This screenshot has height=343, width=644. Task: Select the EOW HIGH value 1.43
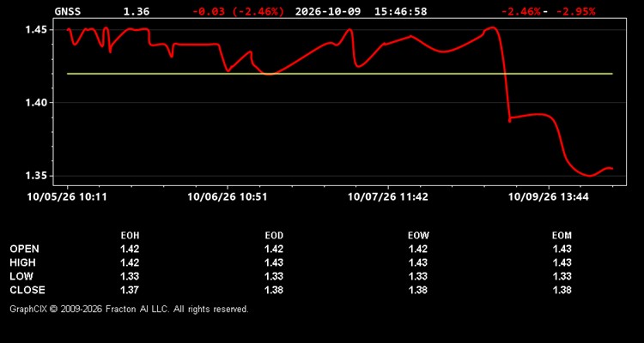[418, 262]
